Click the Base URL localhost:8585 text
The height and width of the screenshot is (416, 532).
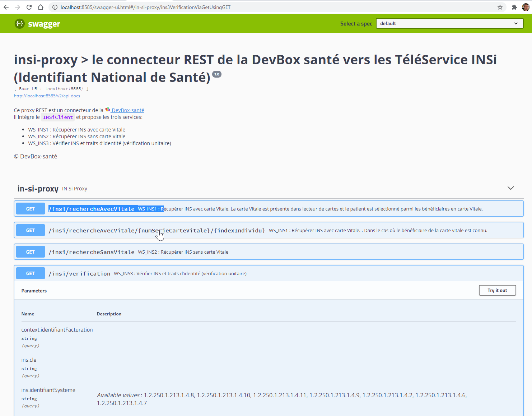(x=51, y=89)
